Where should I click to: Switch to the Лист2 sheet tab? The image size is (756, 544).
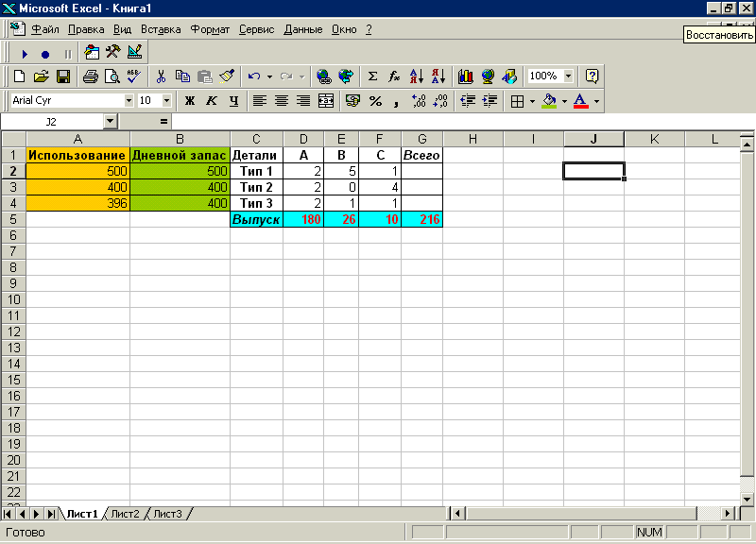[x=125, y=514]
